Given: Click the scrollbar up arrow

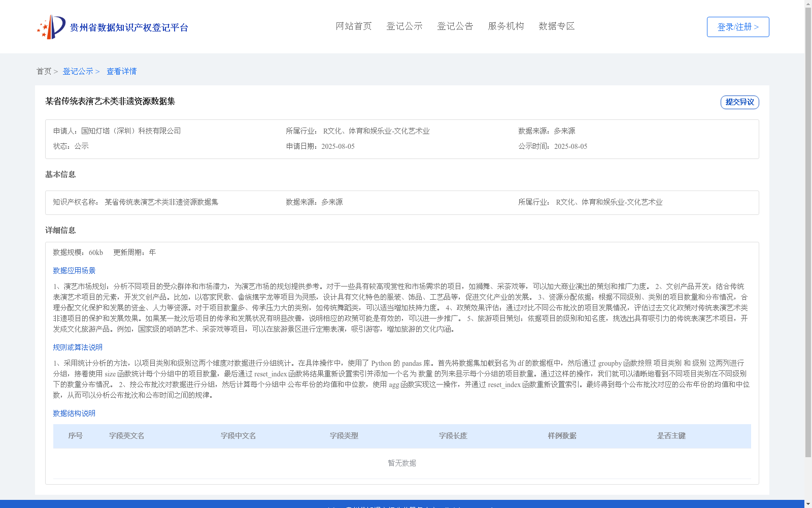Looking at the screenshot, I should pyautogui.click(x=808, y=4).
